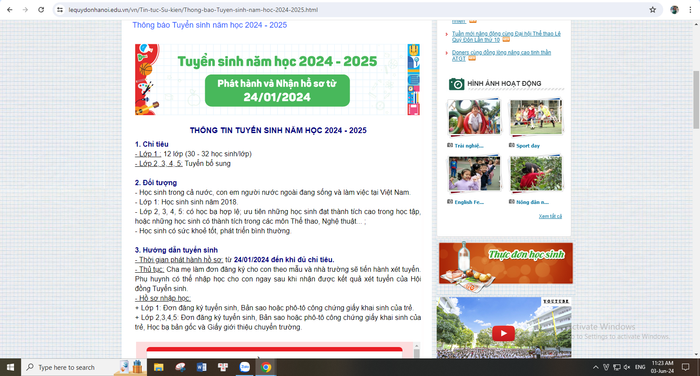Click the 'Sport day' album caption
Screen dimensions: 700x376
[528, 146]
